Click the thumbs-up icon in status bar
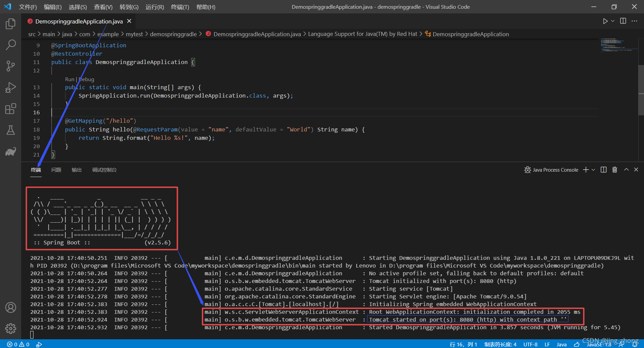This screenshot has width=644, height=348. (577, 344)
